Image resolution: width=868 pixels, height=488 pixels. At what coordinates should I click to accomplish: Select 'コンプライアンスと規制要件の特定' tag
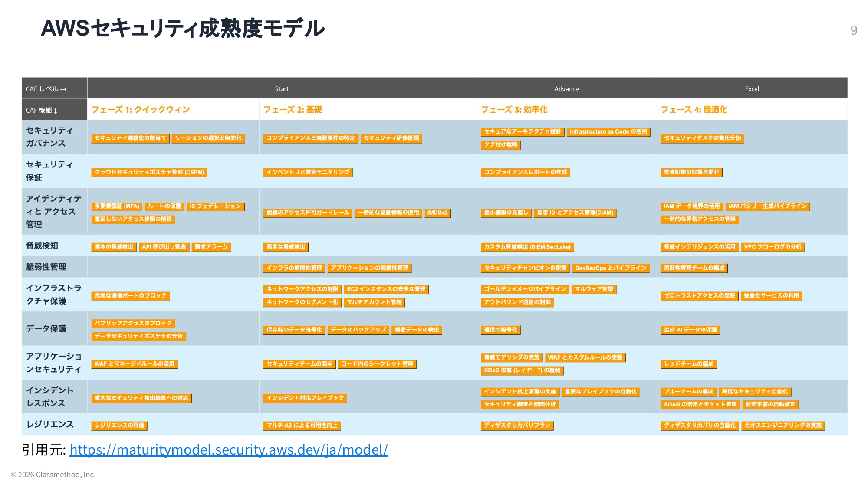click(x=311, y=138)
